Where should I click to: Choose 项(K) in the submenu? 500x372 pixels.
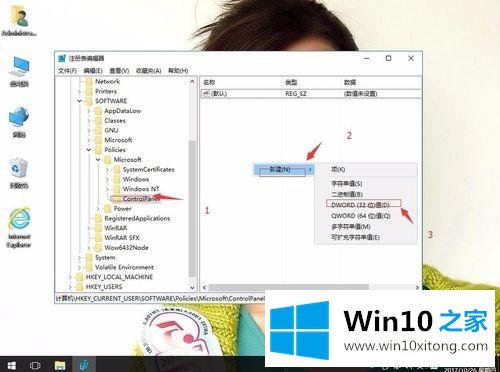(366, 169)
